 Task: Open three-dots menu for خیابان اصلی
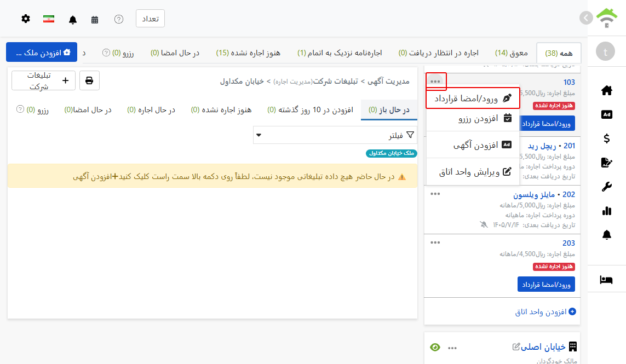pyautogui.click(x=452, y=348)
